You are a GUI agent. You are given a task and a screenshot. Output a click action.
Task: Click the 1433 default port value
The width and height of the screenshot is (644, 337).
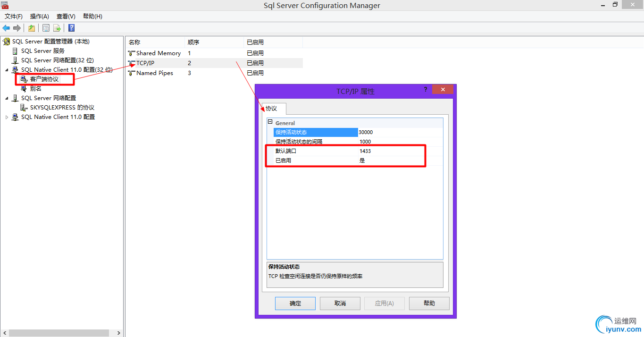365,151
